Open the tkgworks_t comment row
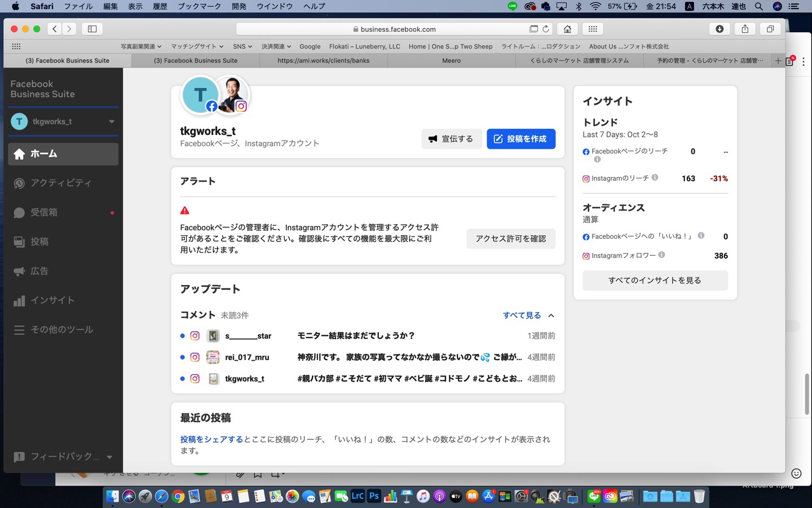 pos(368,379)
